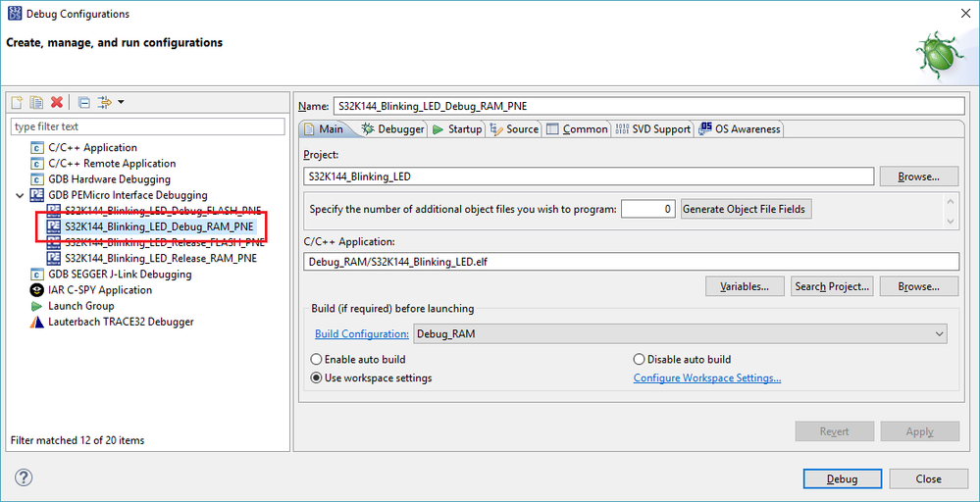This screenshot has height=502, width=980.
Task: Click the bottom Close button
Action: (928, 478)
